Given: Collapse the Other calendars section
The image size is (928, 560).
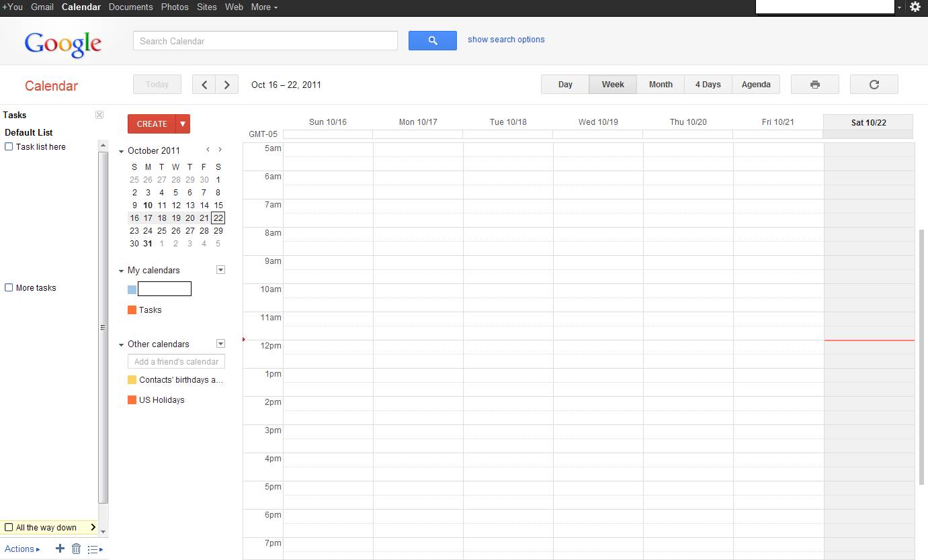Looking at the screenshot, I should [x=122, y=344].
